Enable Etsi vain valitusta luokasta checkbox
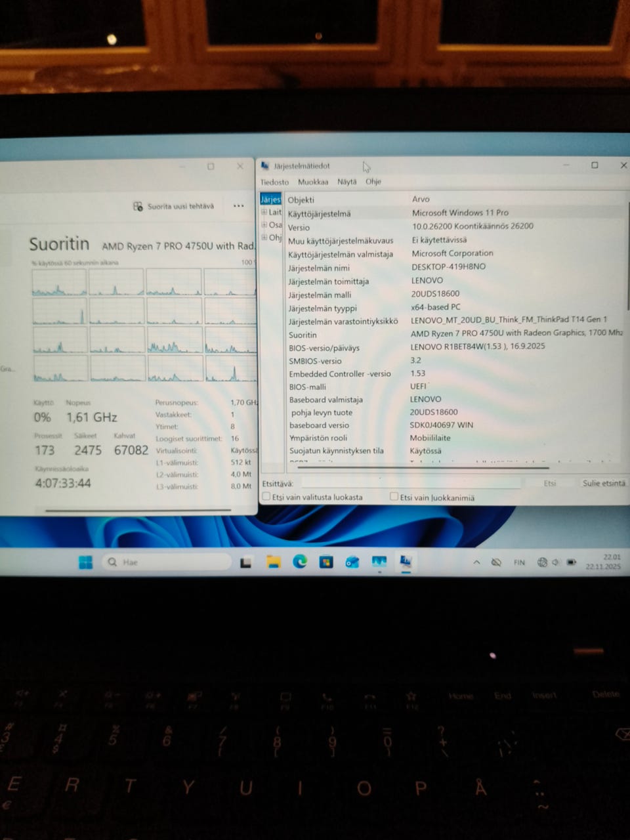 (x=266, y=497)
